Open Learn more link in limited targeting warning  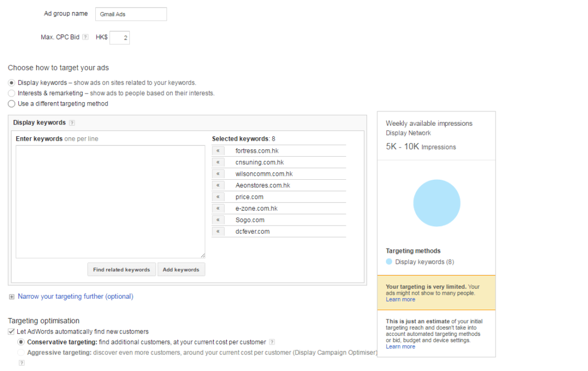tap(400, 299)
